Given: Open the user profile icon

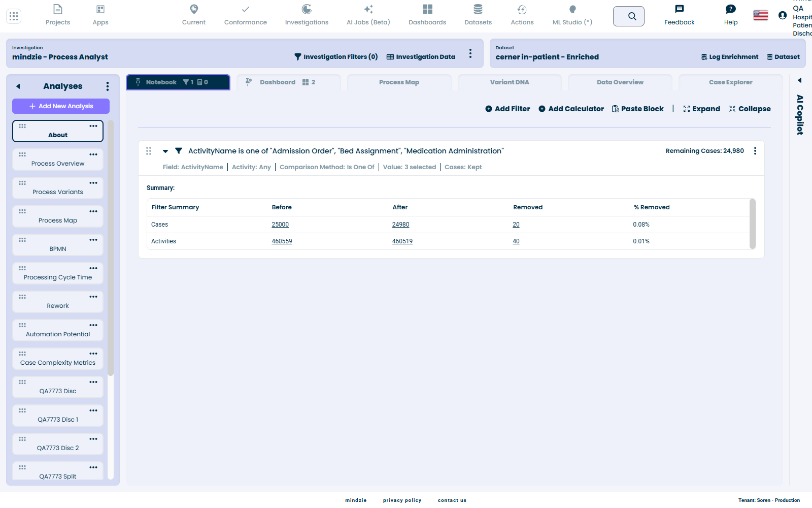Looking at the screenshot, I should point(783,15).
